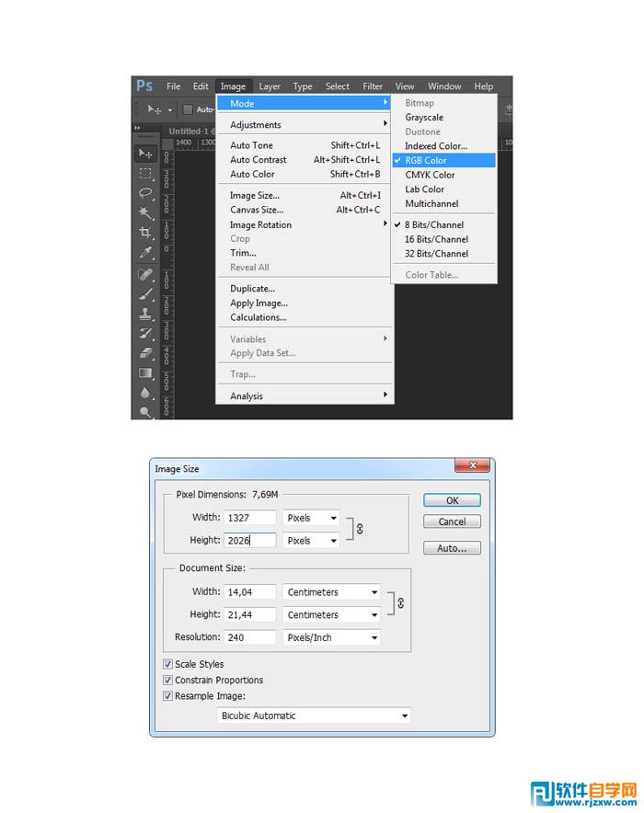Viewport: 644px width, 813px height.
Task: Click the pixel Width field 1327
Action: tap(250, 518)
